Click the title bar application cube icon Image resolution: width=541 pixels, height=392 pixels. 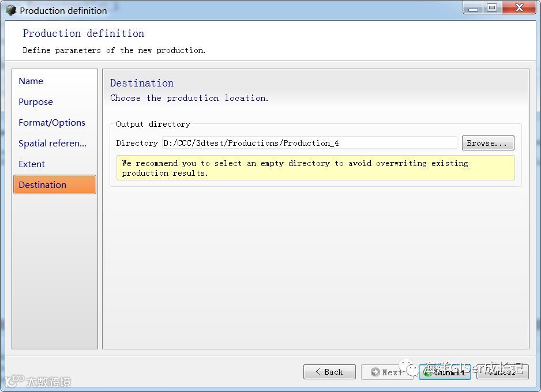11,10
